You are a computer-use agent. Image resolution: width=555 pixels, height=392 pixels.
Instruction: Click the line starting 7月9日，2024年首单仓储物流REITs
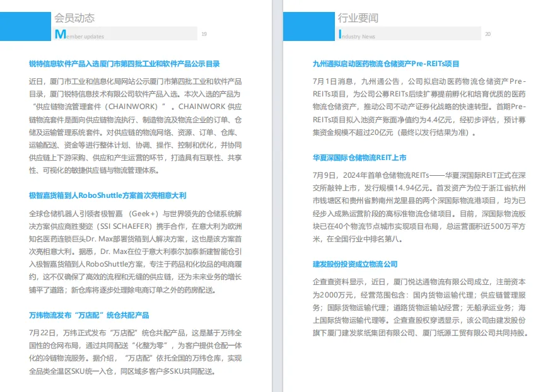tap(419, 175)
